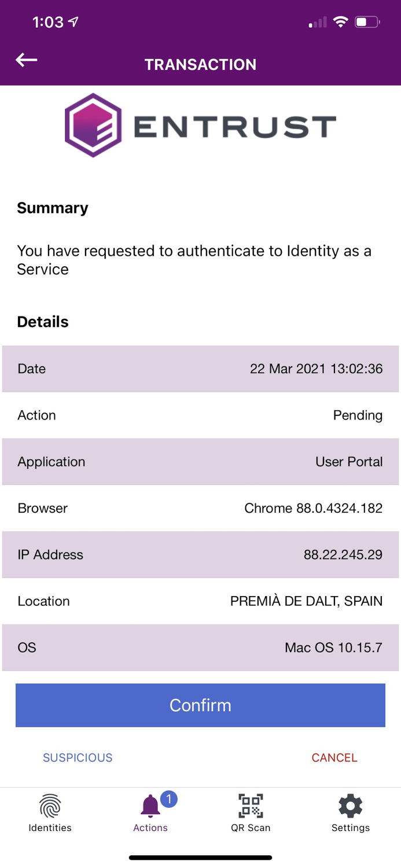Open the QR Scan tab icon
The height and width of the screenshot is (868, 401).
pyautogui.click(x=250, y=805)
